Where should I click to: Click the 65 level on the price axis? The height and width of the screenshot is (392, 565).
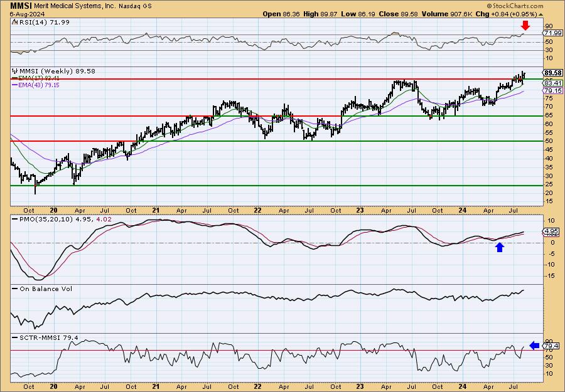click(547, 115)
